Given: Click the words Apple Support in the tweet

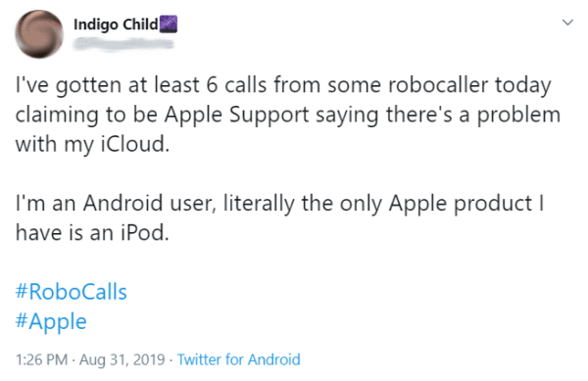Looking at the screenshot, I should coord(236,115).
